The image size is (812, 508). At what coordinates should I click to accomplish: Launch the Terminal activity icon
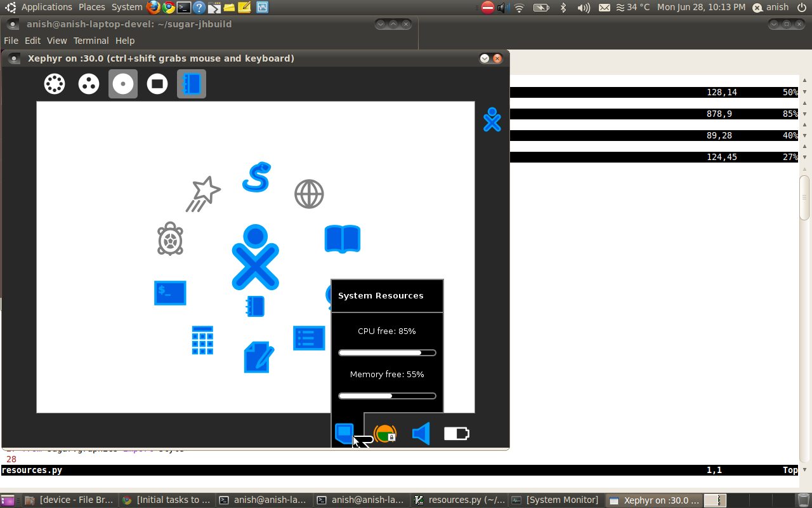pos(170,293)
